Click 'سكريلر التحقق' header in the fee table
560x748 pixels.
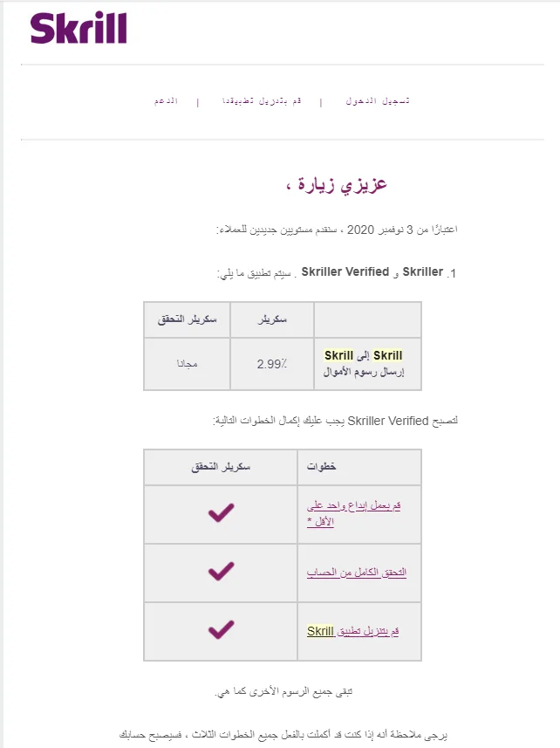(x=187, y=320)
